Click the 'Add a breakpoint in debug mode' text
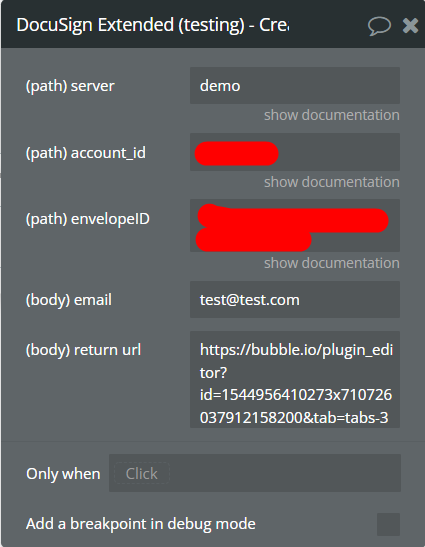The width and height of the screenshot is (425, 547). point(141,524)
